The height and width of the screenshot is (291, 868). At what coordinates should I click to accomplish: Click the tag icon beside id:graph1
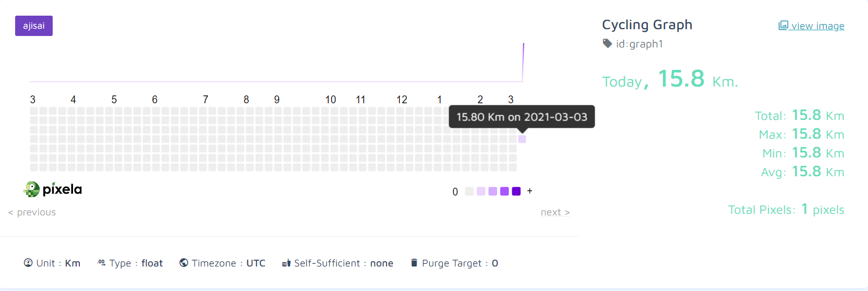(607, 43)
